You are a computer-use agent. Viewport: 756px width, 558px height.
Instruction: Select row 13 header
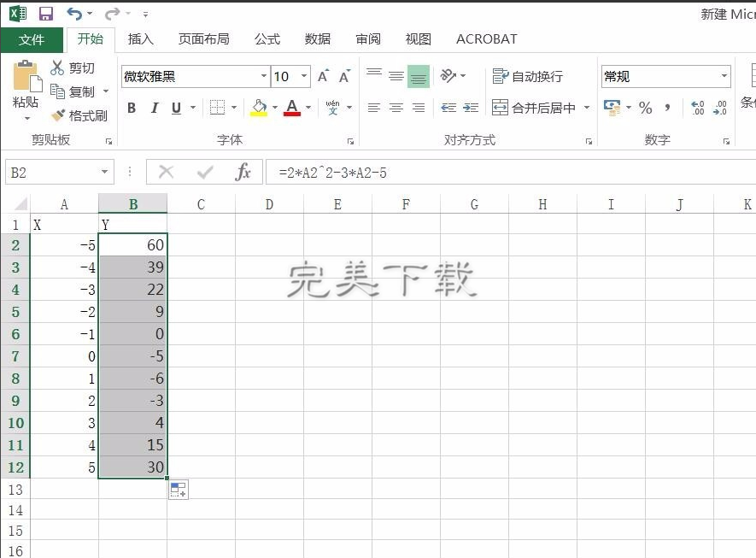point(15,490)
